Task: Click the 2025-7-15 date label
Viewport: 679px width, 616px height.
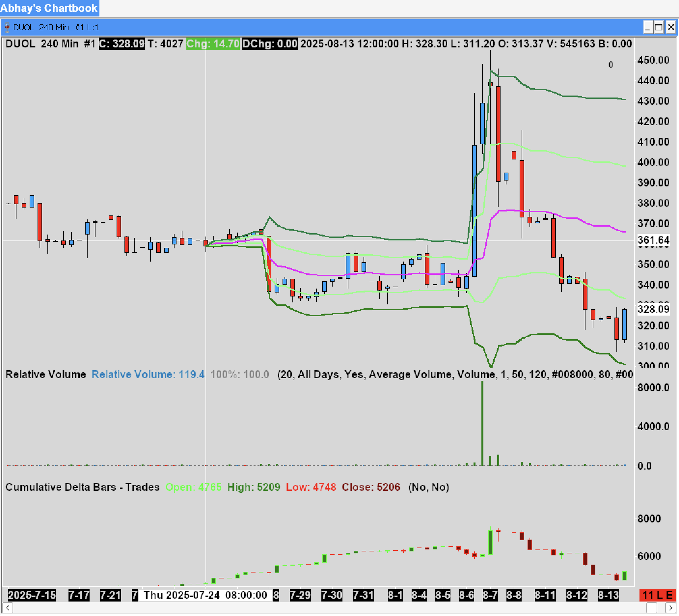Action: [32, 596]
